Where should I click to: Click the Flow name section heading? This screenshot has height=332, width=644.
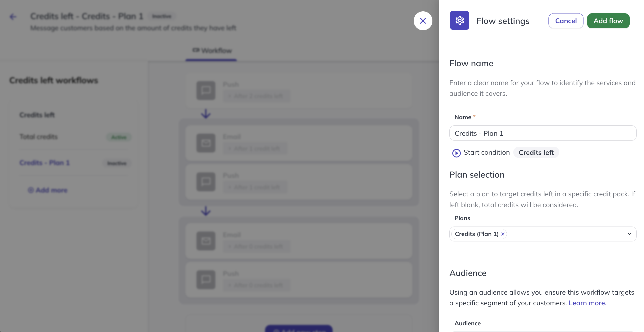[471, 64]
